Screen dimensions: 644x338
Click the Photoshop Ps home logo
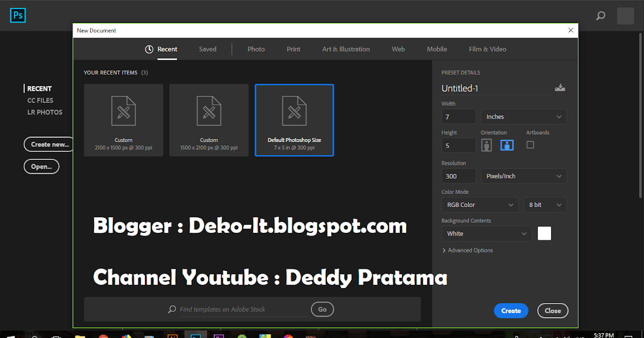(18, 16)
